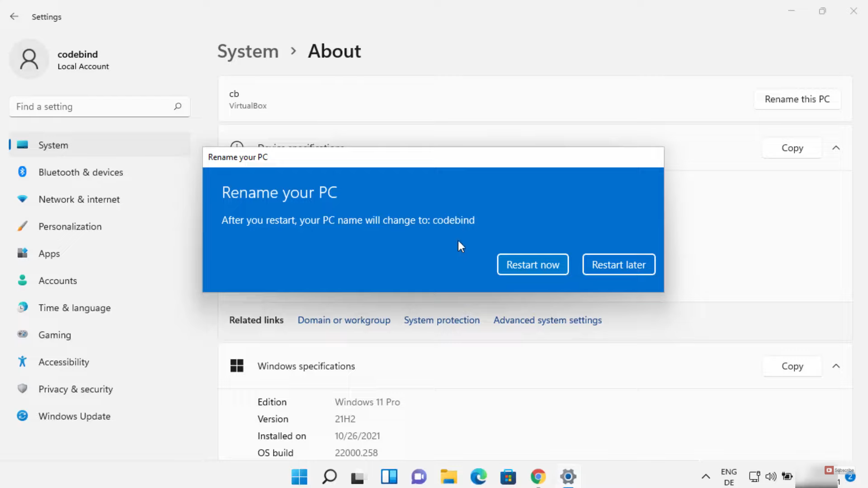Viewport: 868px width, 488px height.
Task: Click the Restart now button
Action: pos(533,265)
